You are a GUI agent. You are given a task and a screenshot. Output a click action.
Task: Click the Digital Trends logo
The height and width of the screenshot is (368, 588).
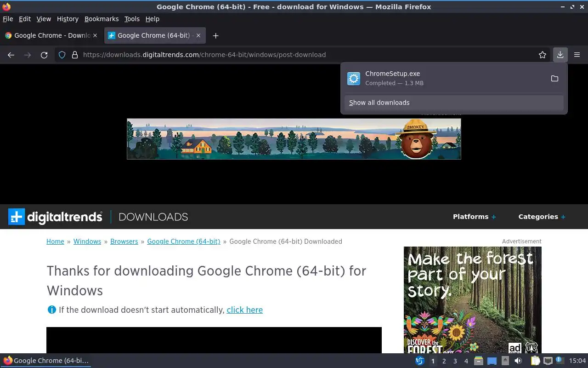click(55, 217)
